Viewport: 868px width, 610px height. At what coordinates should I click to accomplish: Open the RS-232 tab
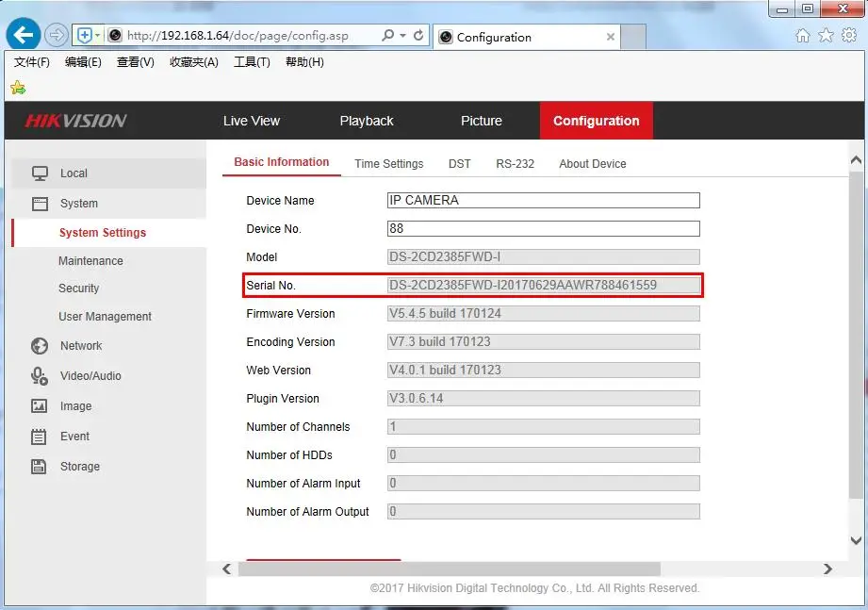(515, 164)
